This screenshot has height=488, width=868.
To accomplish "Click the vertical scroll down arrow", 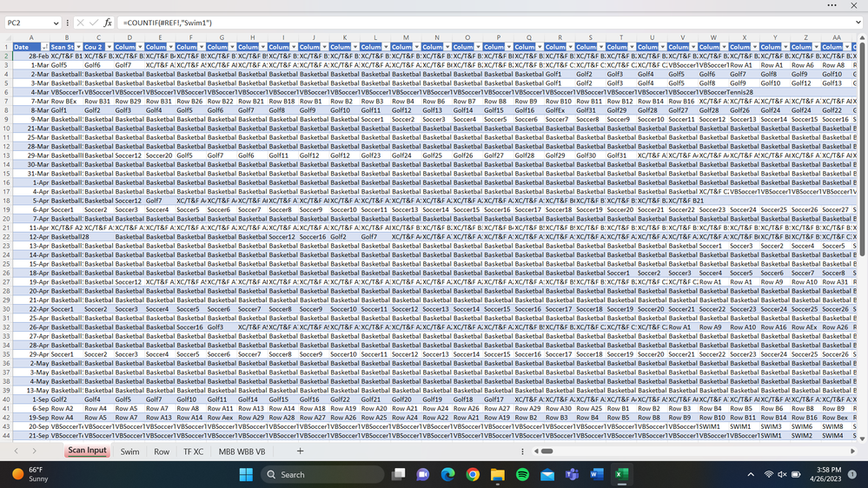I will click(862, 439).
